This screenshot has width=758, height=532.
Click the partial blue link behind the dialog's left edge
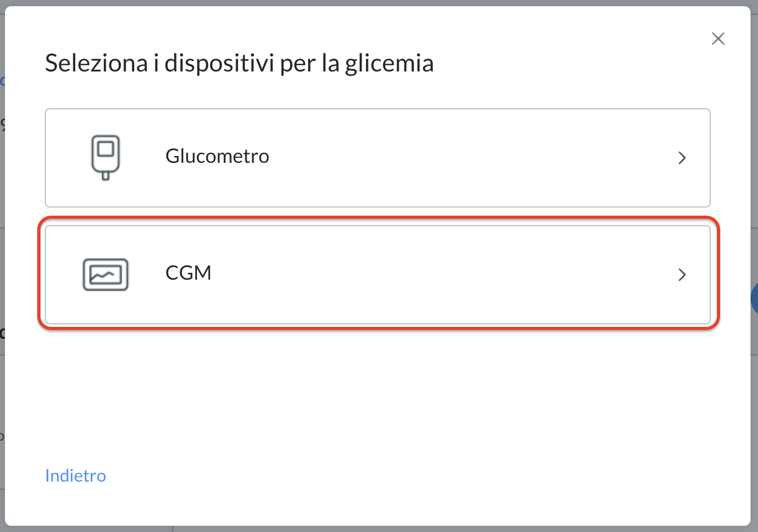tap(2, 81)
